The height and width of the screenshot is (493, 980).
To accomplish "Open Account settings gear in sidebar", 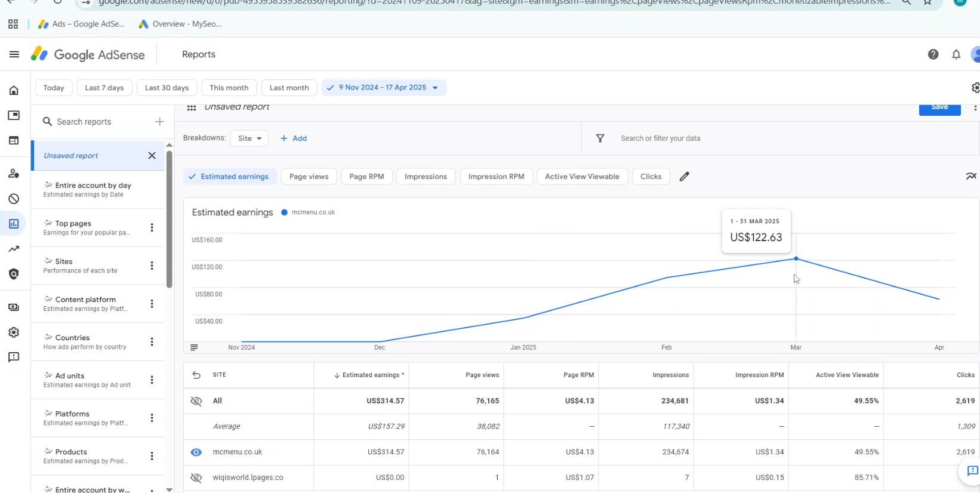I will [x=14, y=332].
